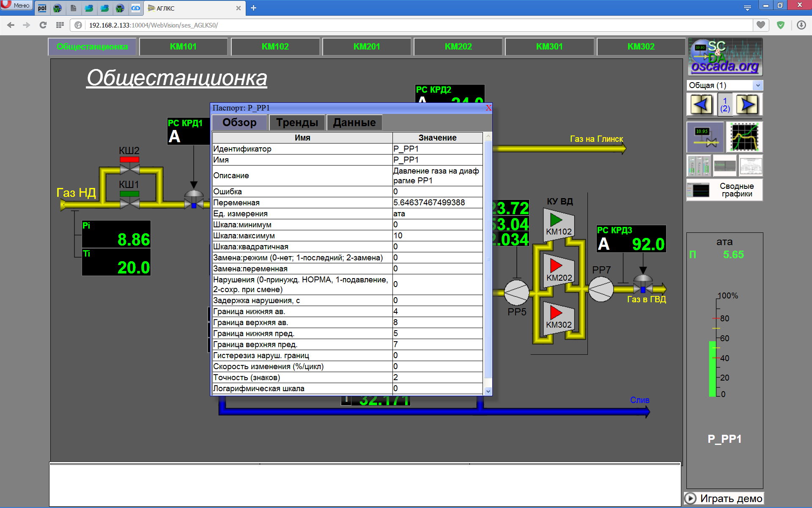The image size is (812, 508).
Task: Open trend graphs view icon
Action: point(744,137)
